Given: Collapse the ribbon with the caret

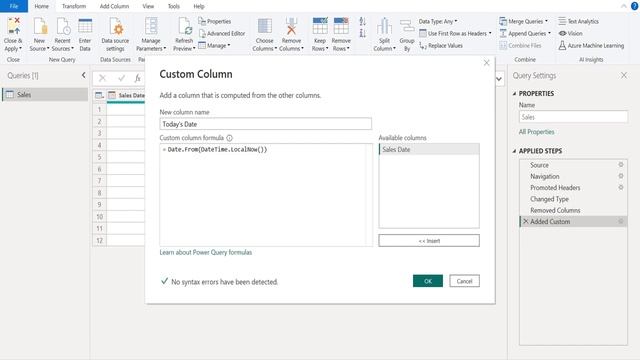Looking at the screenshot, I should pyautogui.click(x=624, y=6).
